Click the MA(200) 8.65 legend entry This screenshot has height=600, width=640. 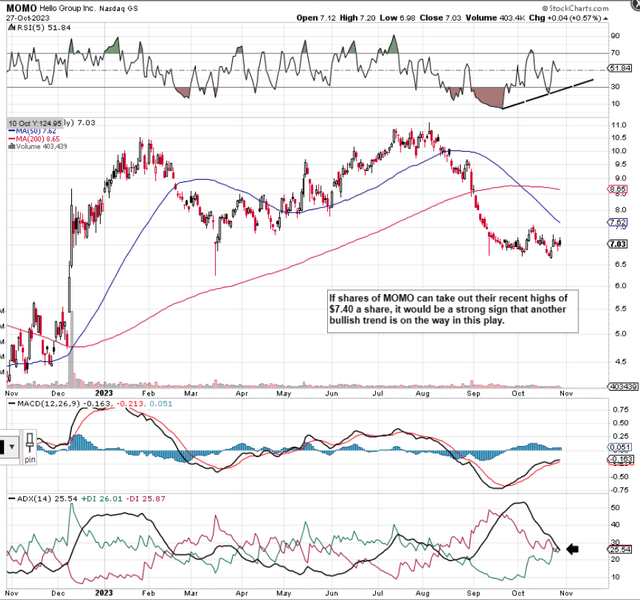(x=34, y=139)
